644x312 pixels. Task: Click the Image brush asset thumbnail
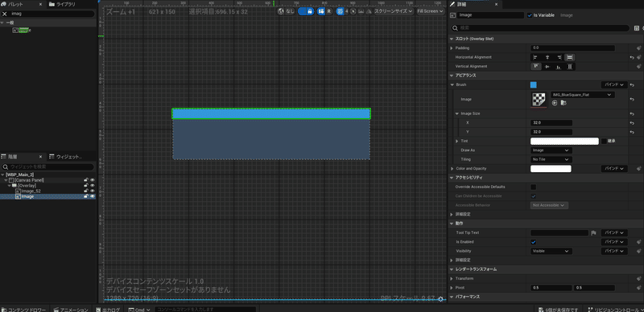point(539,99)
